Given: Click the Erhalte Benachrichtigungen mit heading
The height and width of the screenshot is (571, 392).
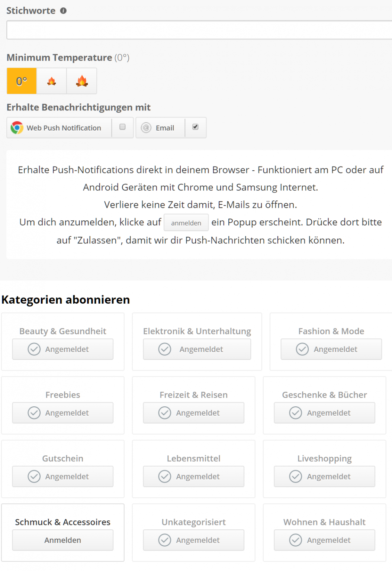Looking at the screenshot, I should pyautogui.click(x=78, y=107).
